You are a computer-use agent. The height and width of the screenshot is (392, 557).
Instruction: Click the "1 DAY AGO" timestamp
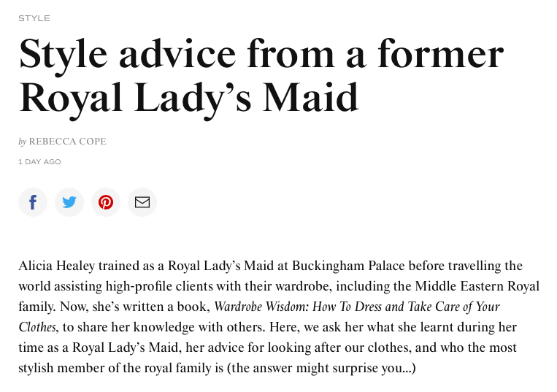tap(39, 162)
